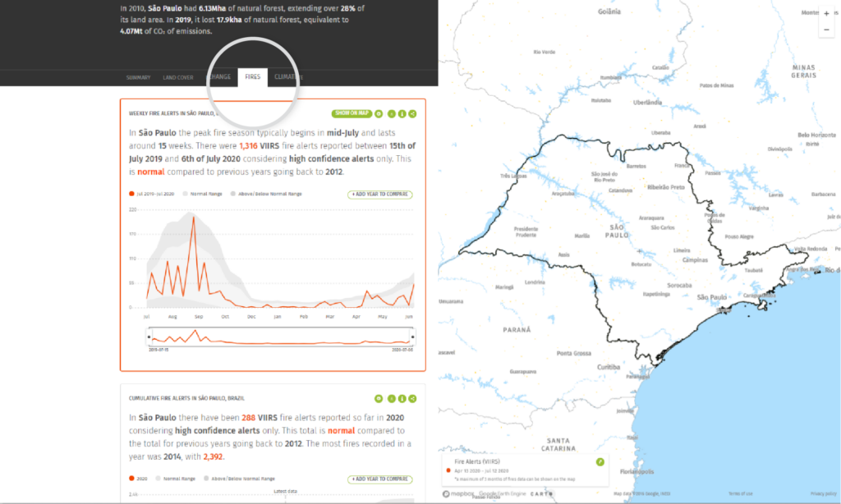Share the weekly fire alerts widget

point(412,113)
